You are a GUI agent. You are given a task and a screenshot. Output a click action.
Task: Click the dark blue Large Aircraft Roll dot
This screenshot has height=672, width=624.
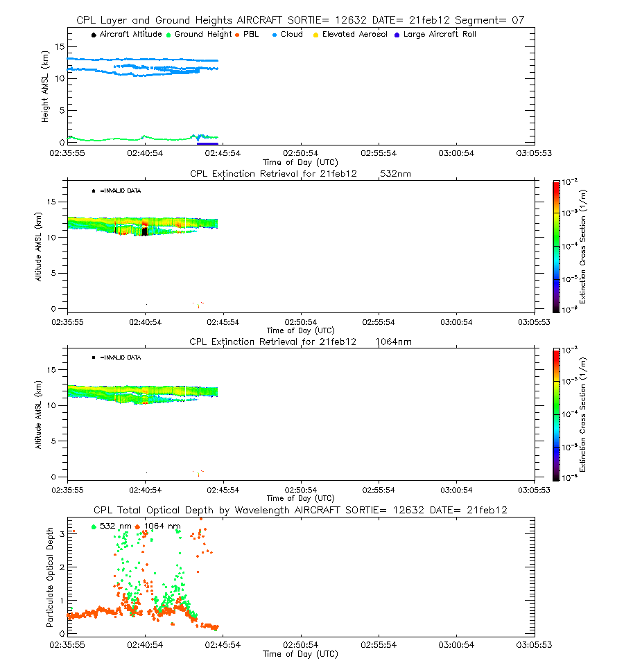(397, 35)
